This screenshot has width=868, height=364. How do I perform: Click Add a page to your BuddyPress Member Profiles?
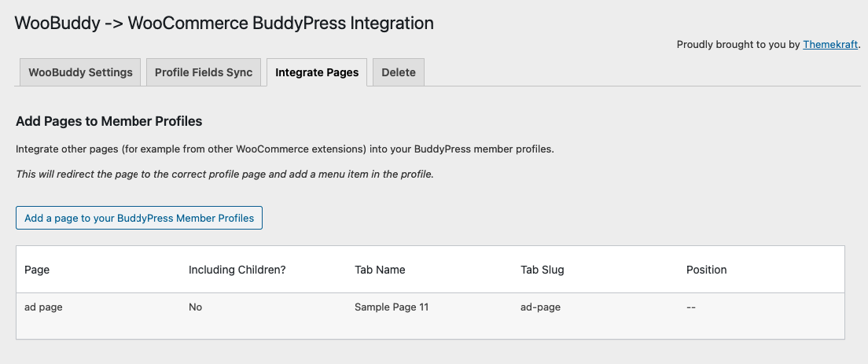(x=139, y=218)
